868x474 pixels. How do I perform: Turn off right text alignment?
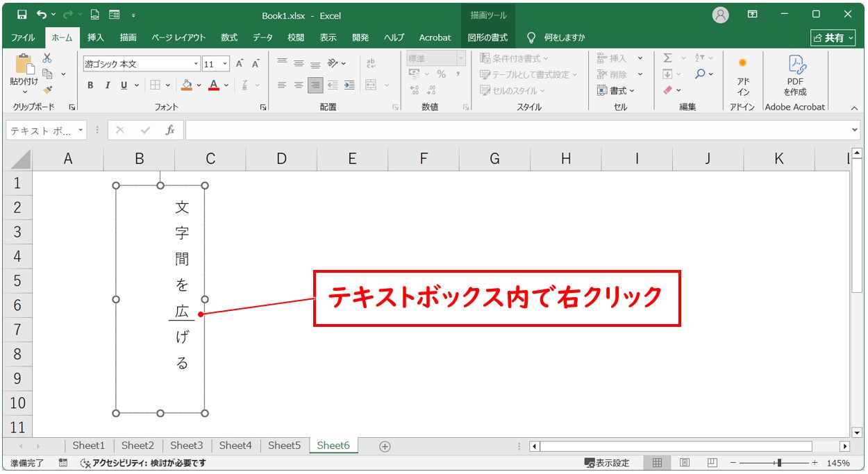click(315, 85)
